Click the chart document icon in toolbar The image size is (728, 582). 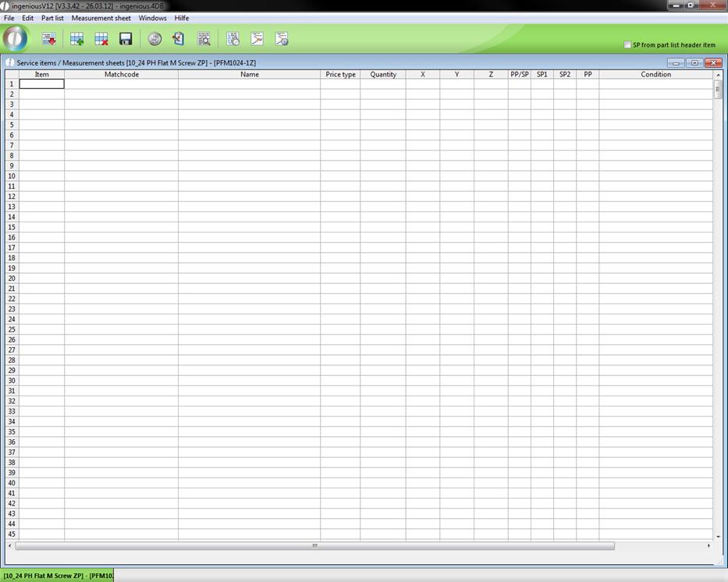tap(257, 39)
